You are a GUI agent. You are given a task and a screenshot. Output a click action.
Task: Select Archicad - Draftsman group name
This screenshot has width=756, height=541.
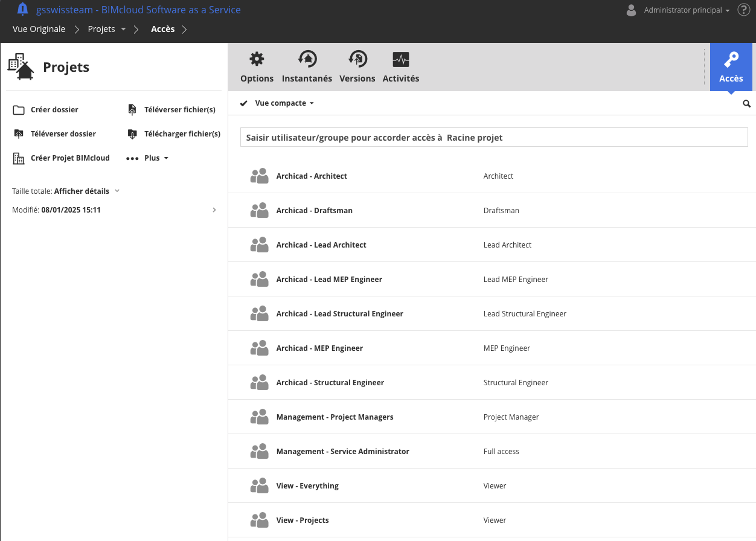pyautogui.click(x=315, y=211)
